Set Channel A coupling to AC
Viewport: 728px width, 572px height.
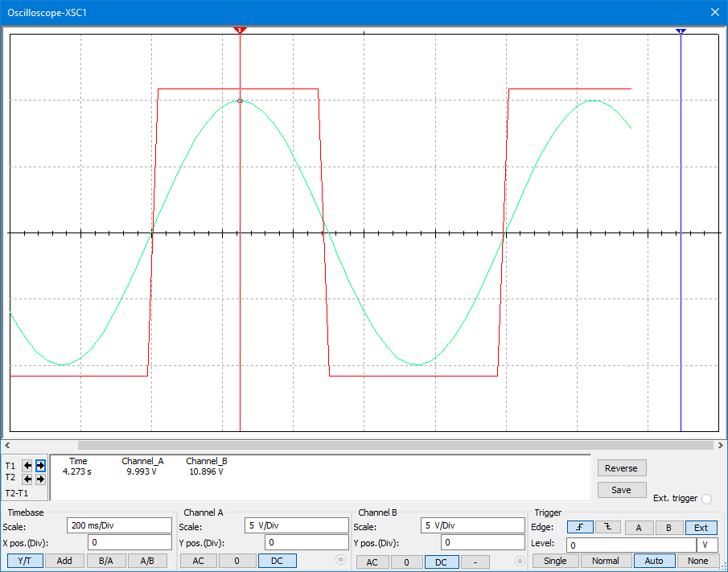[198, 561]
